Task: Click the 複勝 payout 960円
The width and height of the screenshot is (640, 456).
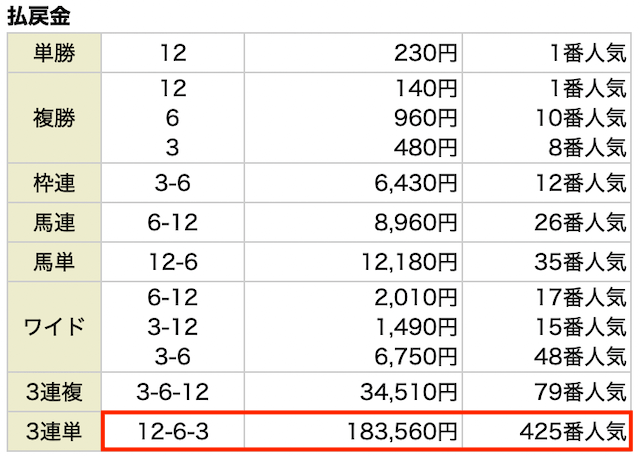Action: [426, 118]
